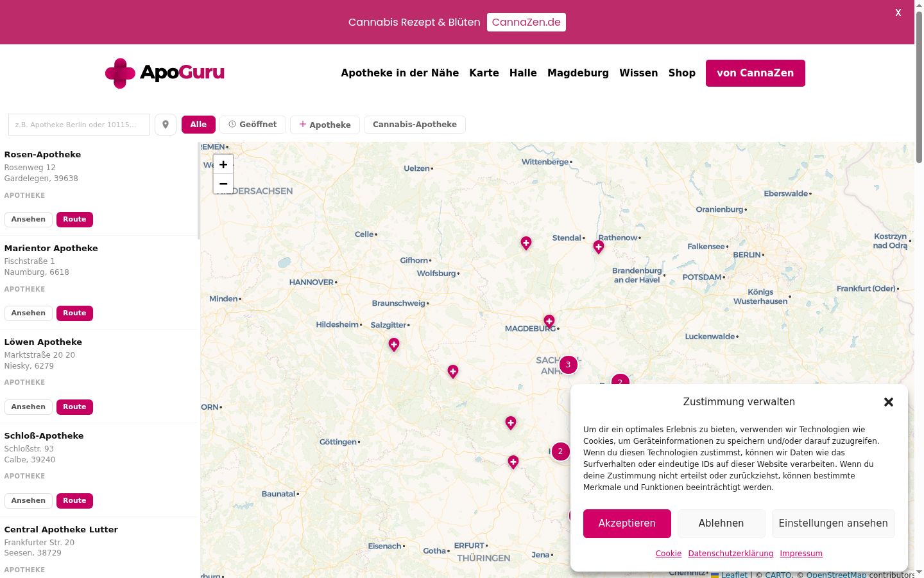The image size is (924, 578).
Task: Click the Braunschweig label on the map
Action: pyautogui.click(x=398, y=303)
